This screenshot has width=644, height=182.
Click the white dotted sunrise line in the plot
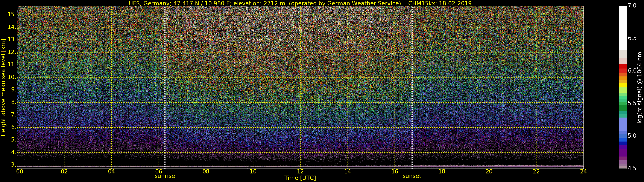coord(165,87)
